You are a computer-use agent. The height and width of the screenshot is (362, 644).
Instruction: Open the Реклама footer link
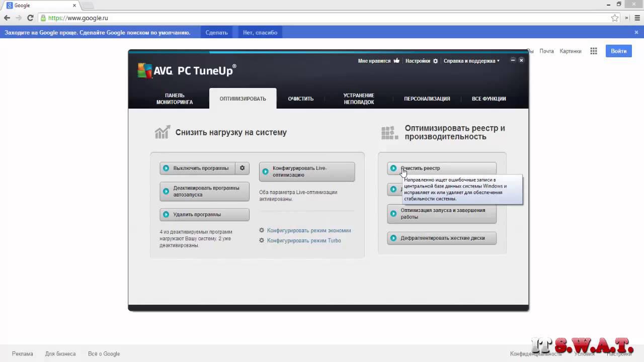[23, 353]
